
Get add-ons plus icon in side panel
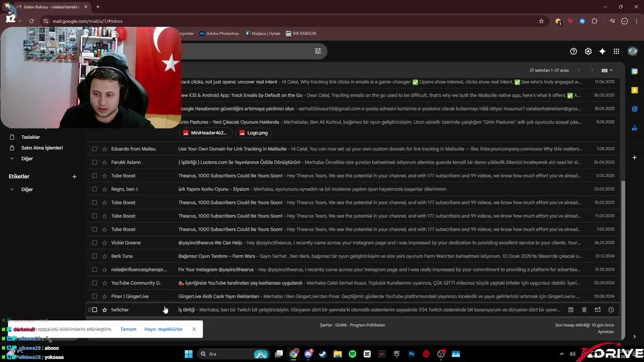pos(634,157)
